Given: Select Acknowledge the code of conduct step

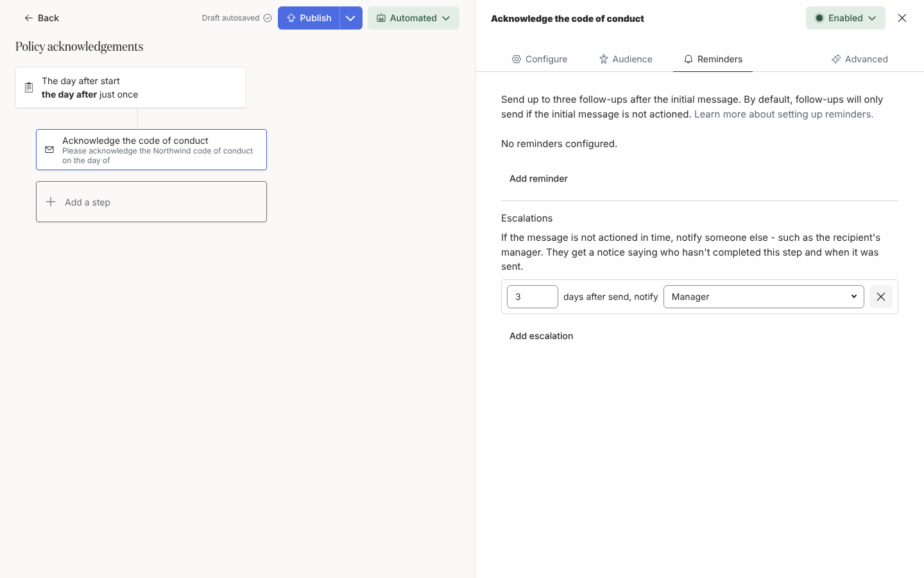Looking at the screenshot, I should coord(151,150).
